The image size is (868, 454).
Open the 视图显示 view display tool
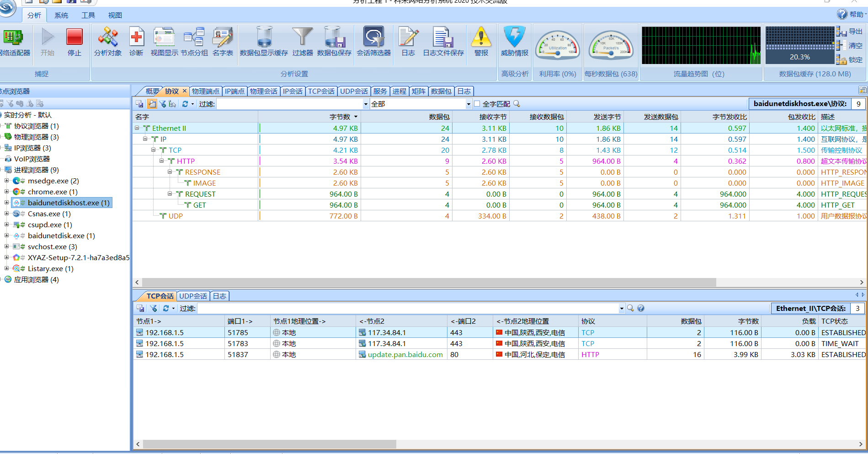(165, 42)
